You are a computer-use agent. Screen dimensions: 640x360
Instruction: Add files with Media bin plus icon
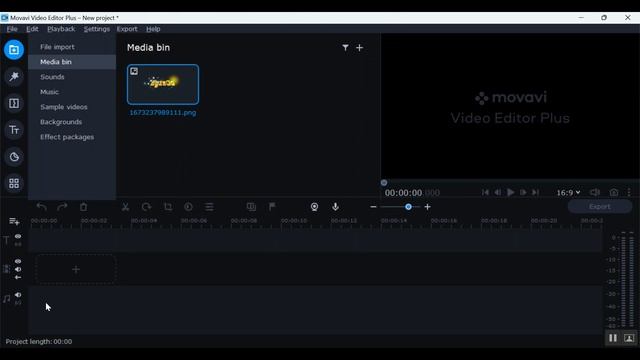point(359,48)
